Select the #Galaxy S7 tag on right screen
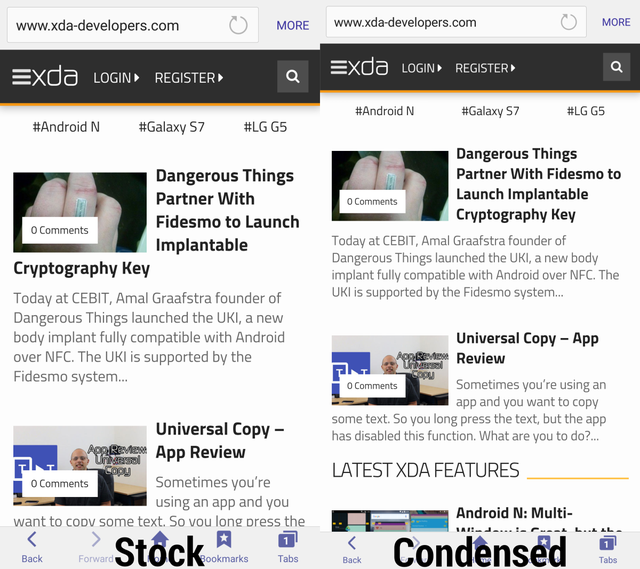Image resolution: width=640 pixels, height=569 pixels. click(490, 111)
